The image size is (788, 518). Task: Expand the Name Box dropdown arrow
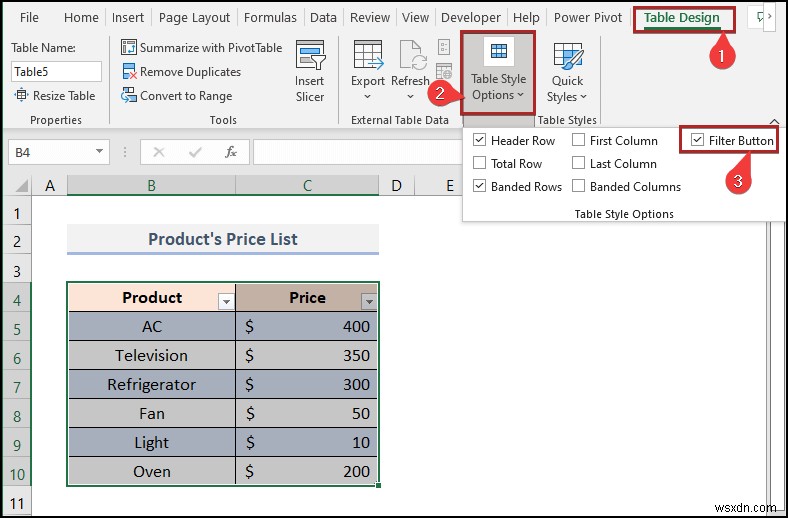(x=99, y=152)
